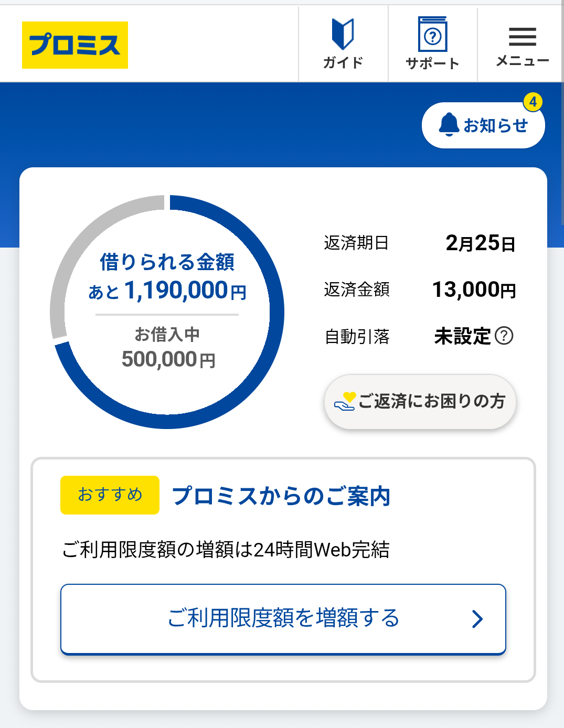564x728 pixels.
Task: Click the Promise yellow logo
Action: [75, 45]
